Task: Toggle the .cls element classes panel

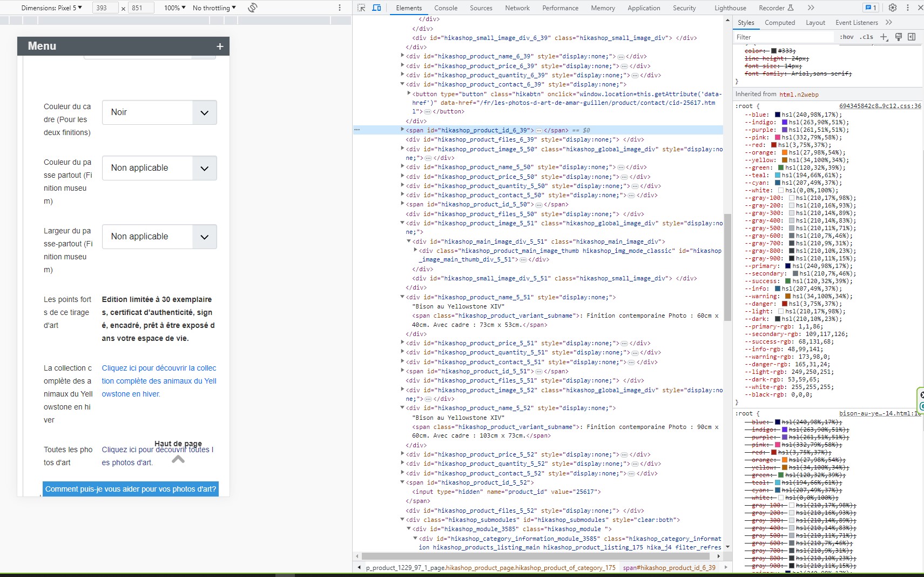Action: click(867, 37)
